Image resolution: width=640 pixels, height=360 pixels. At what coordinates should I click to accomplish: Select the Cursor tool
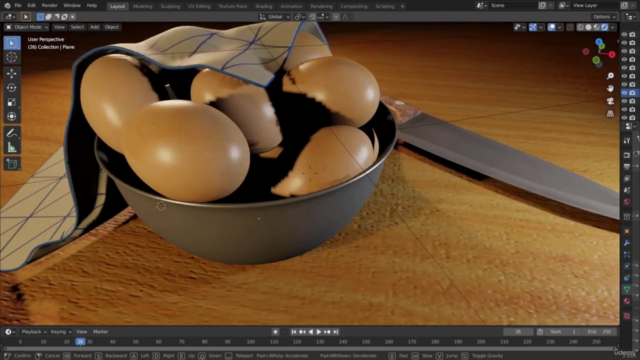(12, 57)
